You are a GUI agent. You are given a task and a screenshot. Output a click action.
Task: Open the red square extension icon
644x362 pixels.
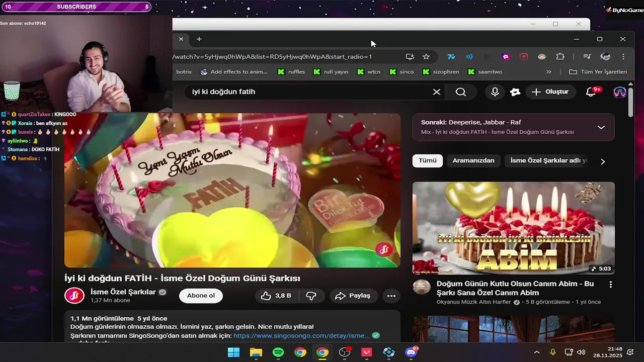[x=524, y=57]
